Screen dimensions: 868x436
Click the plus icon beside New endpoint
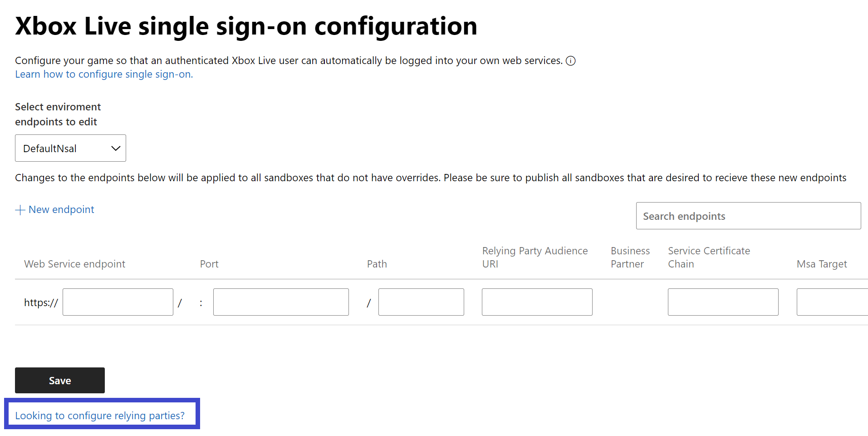click(20, 210)
